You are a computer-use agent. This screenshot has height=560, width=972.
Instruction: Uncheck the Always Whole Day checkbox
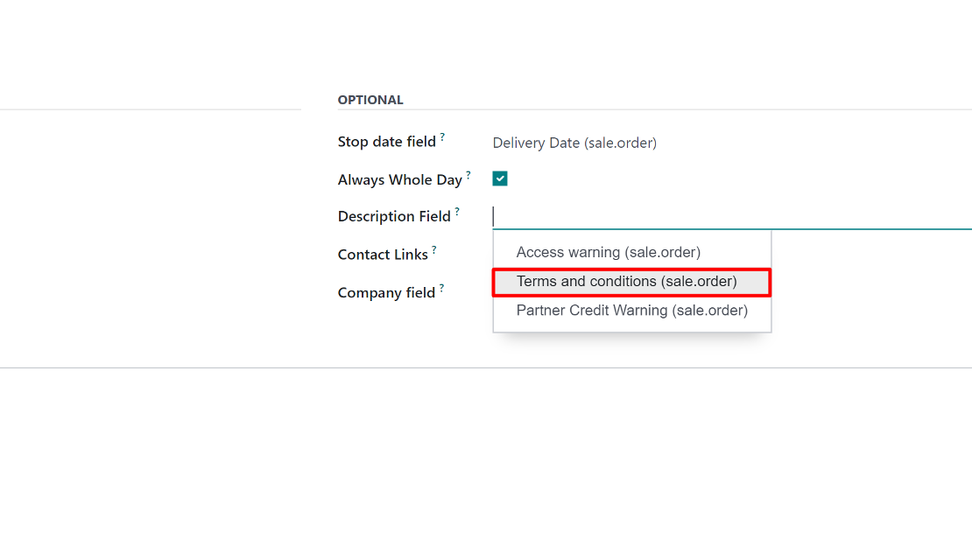coord(500,178)
